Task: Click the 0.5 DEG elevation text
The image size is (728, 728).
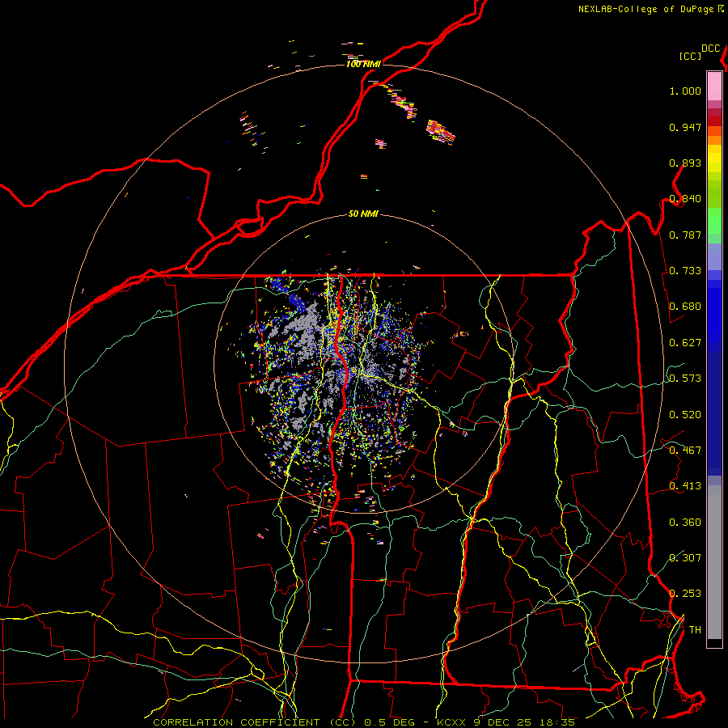Action: (x=388, y=722)
